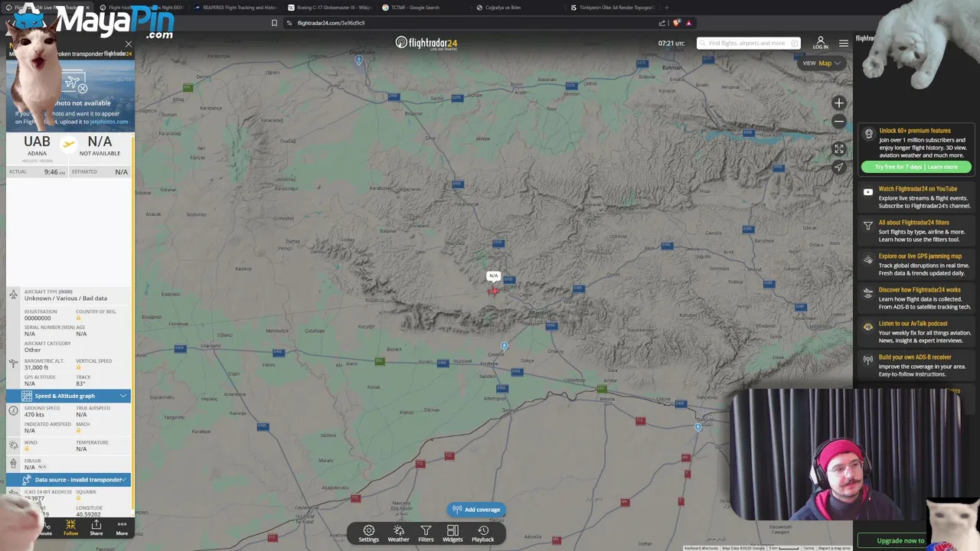Switch to Türkiyenin Ülke 3d Render tab

(x=612, y=8)
